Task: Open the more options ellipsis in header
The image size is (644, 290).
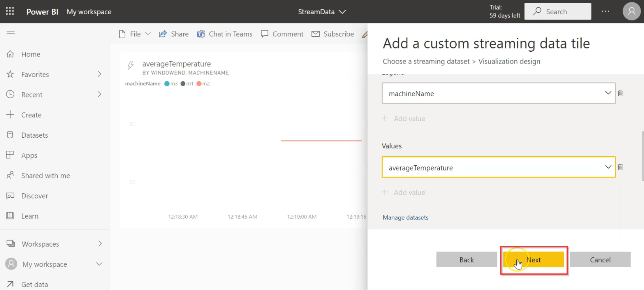Action: [x=605, y=11]
